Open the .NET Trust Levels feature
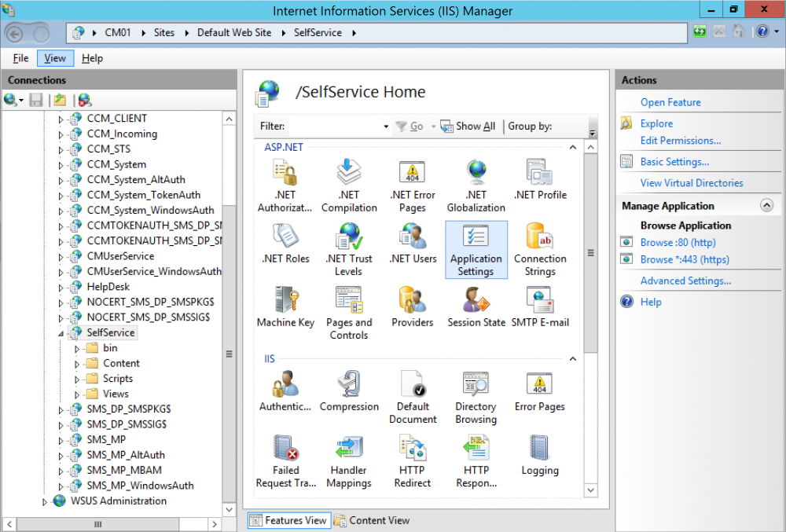The height and width of the screenshot is (532, 786). [x=349, y=249]
